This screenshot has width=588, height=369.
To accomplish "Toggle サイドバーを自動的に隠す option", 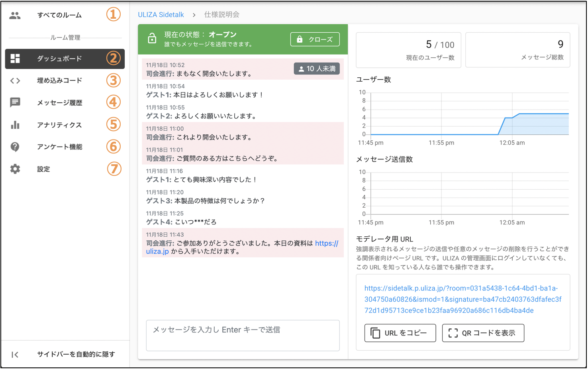I will point(65,354).
